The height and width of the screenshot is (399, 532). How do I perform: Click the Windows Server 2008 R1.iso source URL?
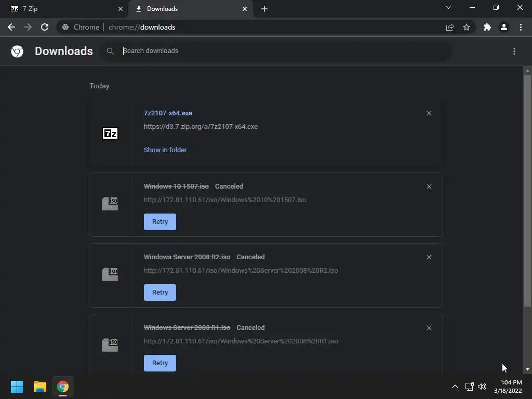pos(241,341)
